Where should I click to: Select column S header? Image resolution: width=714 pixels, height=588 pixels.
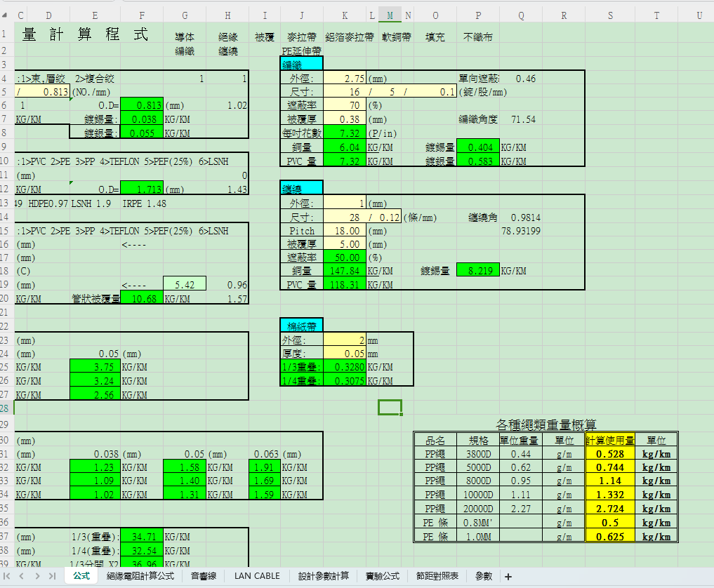pos(609,15)
